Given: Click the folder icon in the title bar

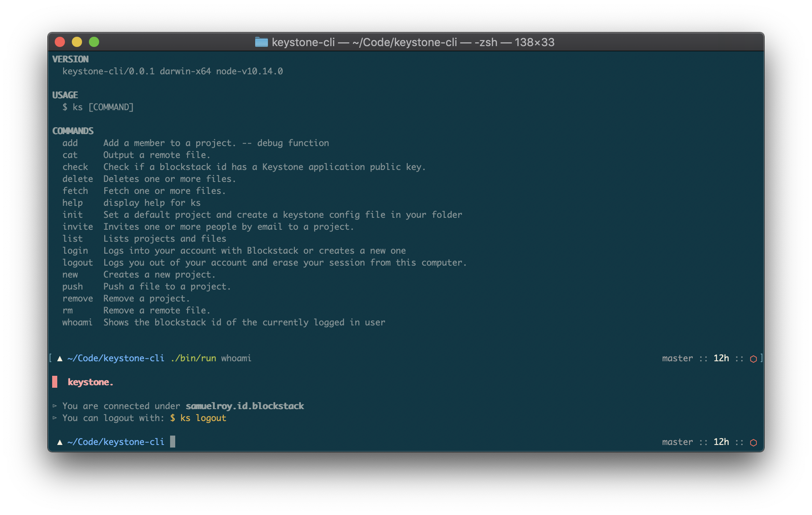Looking at the screenshot, I should [261, 42].
